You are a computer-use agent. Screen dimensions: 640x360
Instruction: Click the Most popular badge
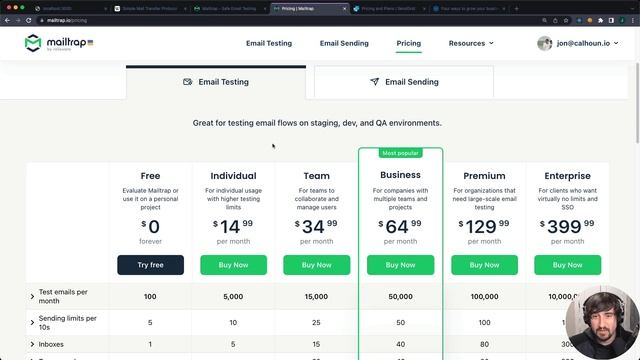(400, 153)
